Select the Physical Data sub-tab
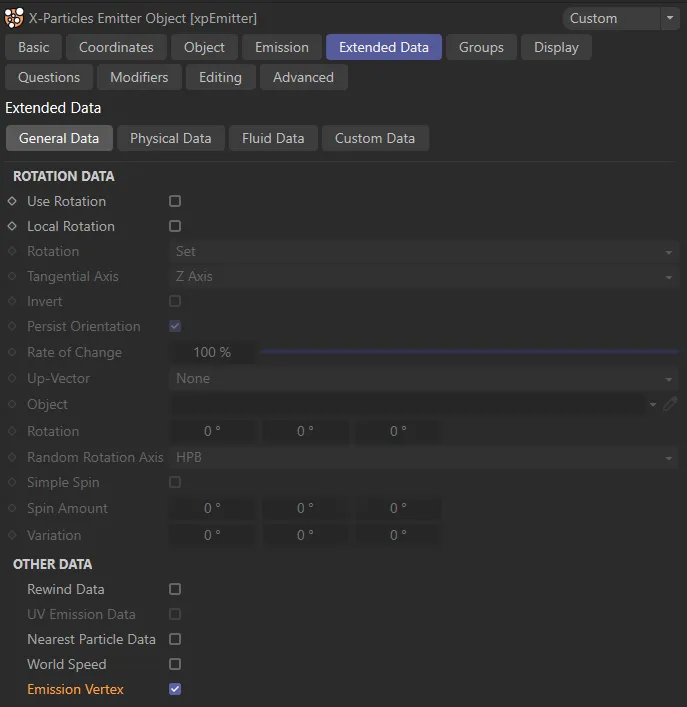Viewport: 687px width, 707px height. click(x=170, y=138)
